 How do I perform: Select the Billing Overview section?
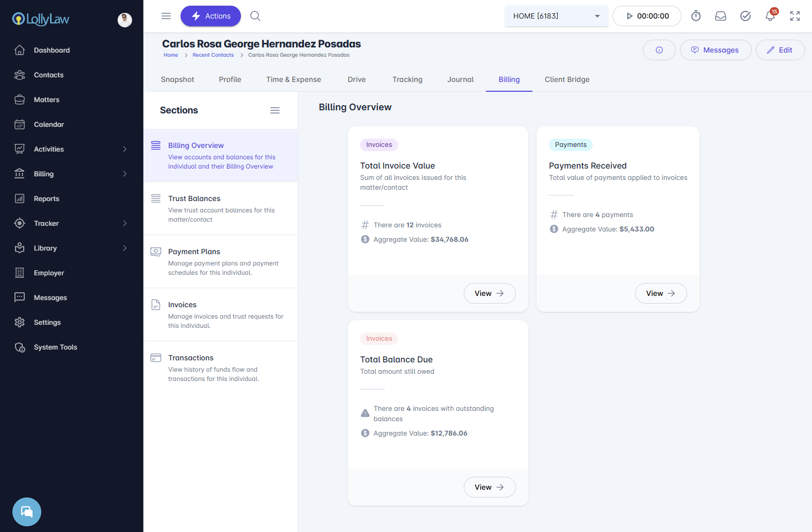(221, 155)
